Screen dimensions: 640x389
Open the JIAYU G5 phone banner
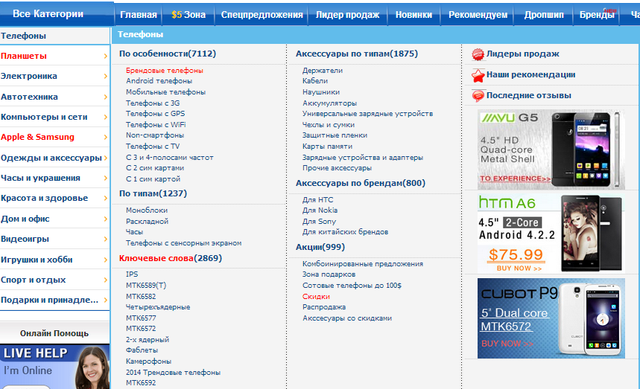click(x=551, y=150)
